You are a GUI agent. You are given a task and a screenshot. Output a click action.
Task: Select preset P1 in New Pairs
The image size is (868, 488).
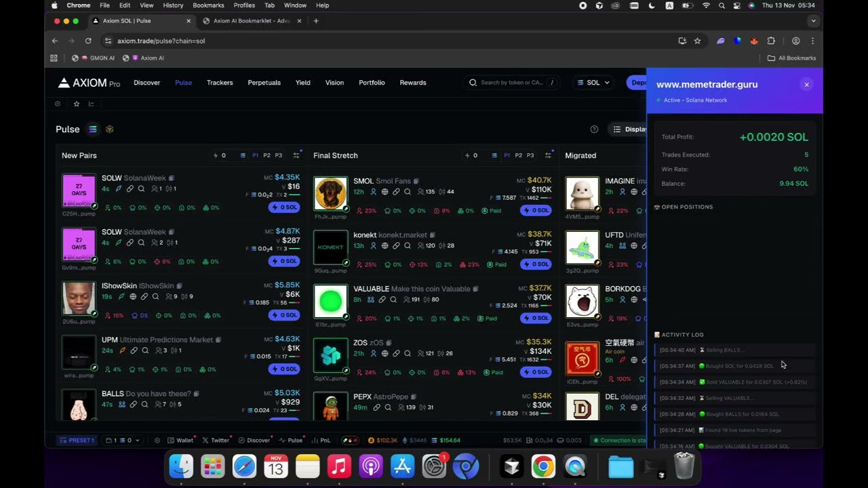tap(255, 155)
